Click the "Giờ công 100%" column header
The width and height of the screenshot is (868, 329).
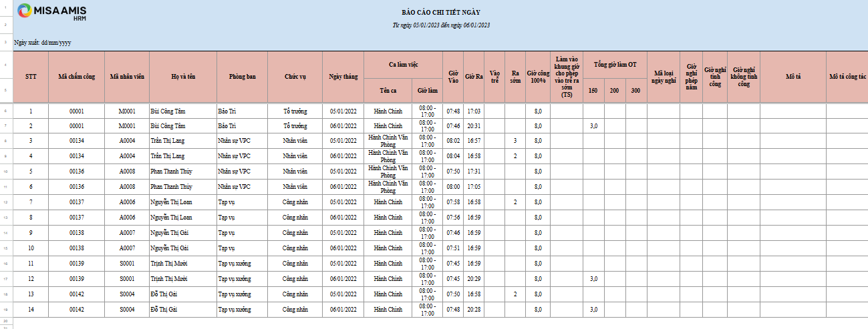(x=538, y=77)
